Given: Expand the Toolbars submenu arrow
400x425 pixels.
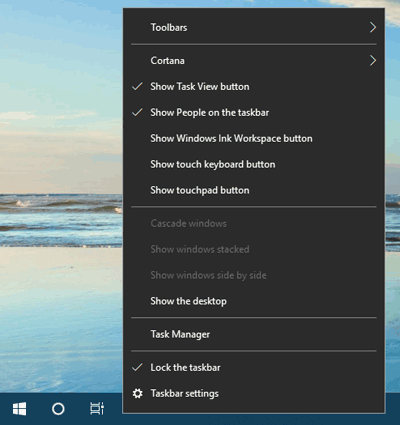Looking at the screenshot, I should click(x=373, y=27).
